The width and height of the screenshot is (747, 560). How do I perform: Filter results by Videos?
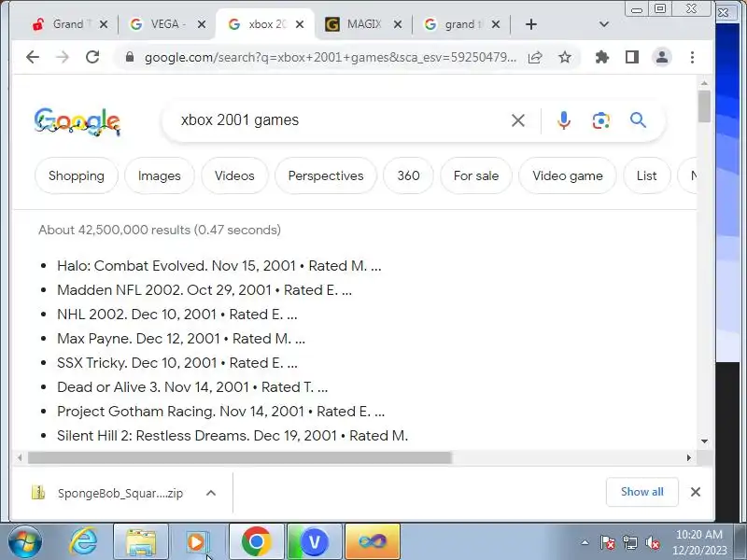[x=234, y=175]
